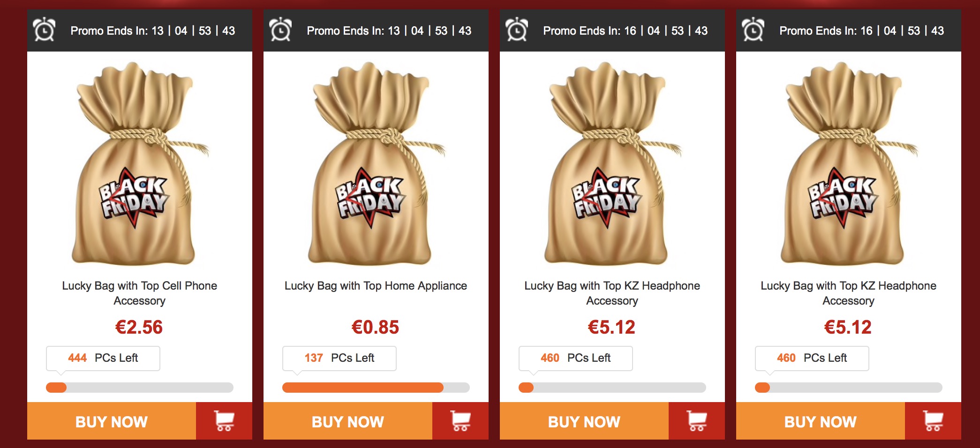
Task: Add the €2.56 Cell Phone bag to cart
Action: pyautogui.click(x=224, y=421)
